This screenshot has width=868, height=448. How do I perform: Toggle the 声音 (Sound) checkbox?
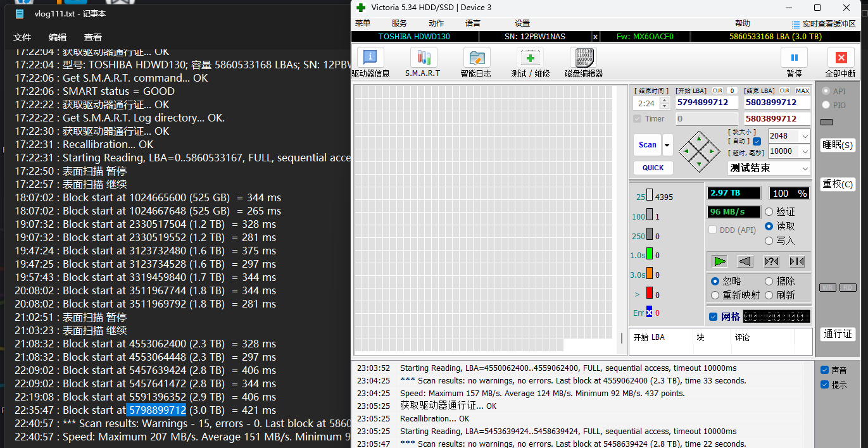(824, 370)
